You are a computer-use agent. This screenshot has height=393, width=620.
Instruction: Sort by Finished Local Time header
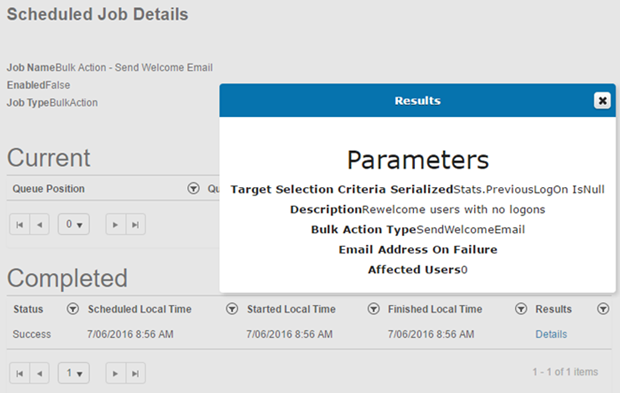pos(435,309)
